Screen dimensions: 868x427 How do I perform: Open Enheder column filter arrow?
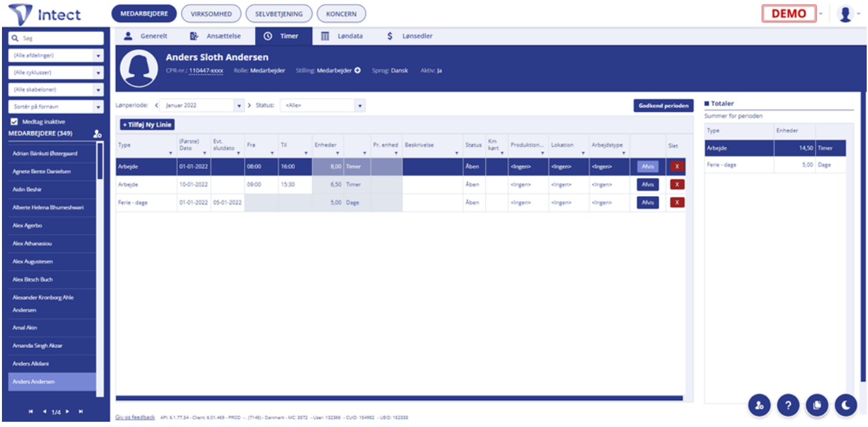(339, 153)
